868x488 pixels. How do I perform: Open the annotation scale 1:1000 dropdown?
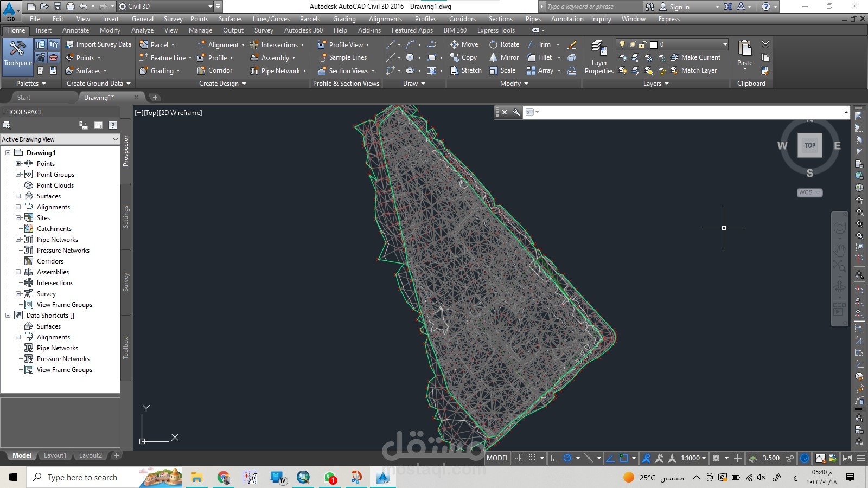[693, 458]
